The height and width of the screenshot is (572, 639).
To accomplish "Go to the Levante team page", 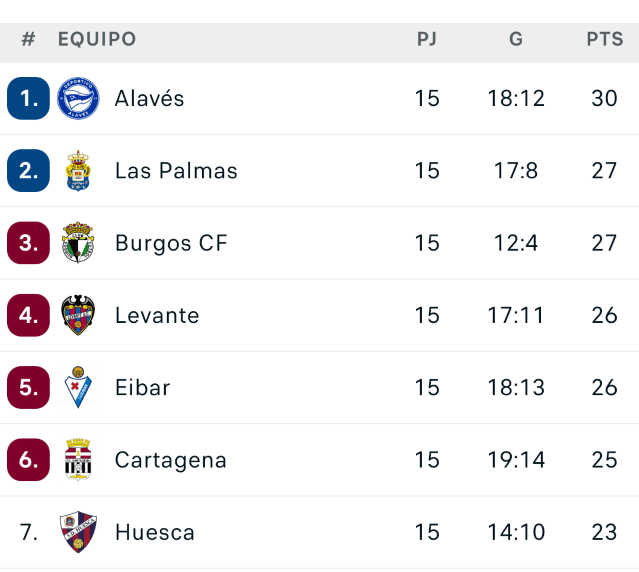I will tap(157, 316).
